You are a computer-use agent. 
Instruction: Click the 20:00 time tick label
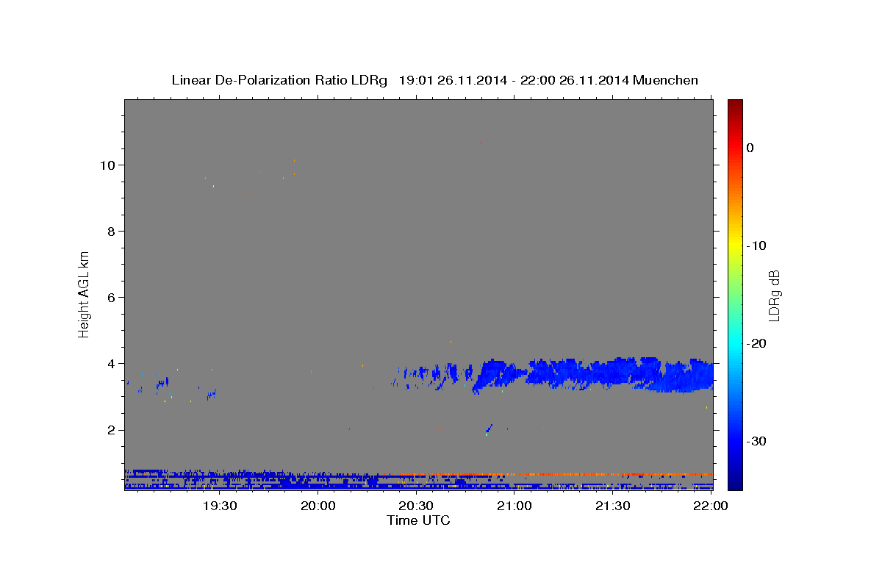(318, 506)
